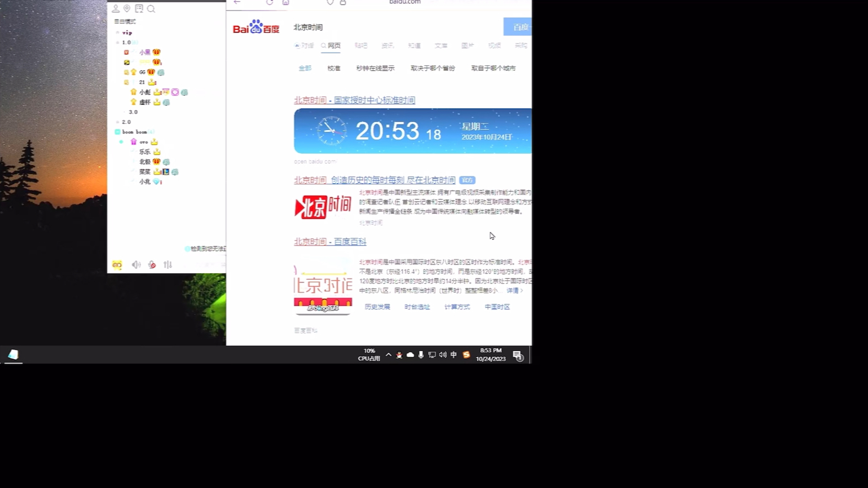Select user 菜菜 in channel list

tap(145, 172)
